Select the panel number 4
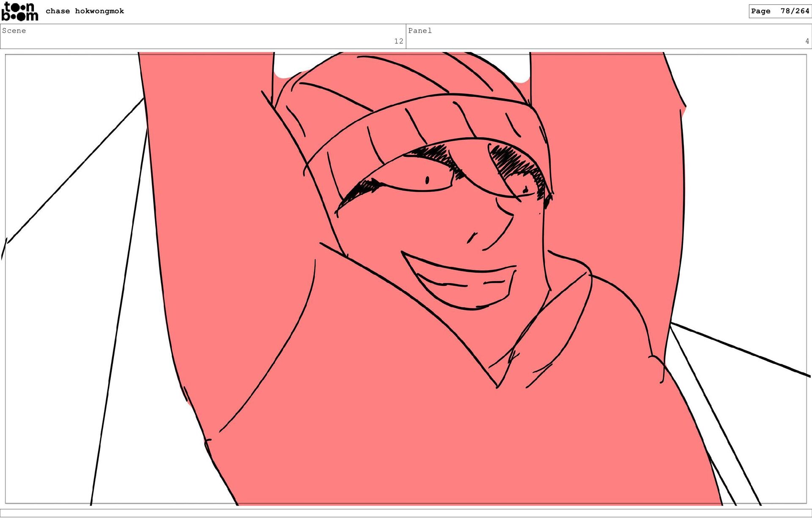The height and width of the screenshot is (525, 812). 807,41
